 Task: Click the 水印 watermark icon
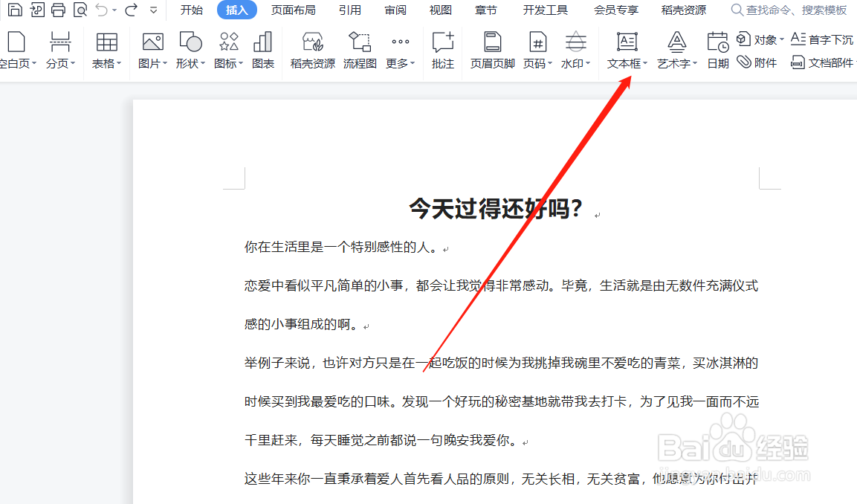click(x=575, y=42)
